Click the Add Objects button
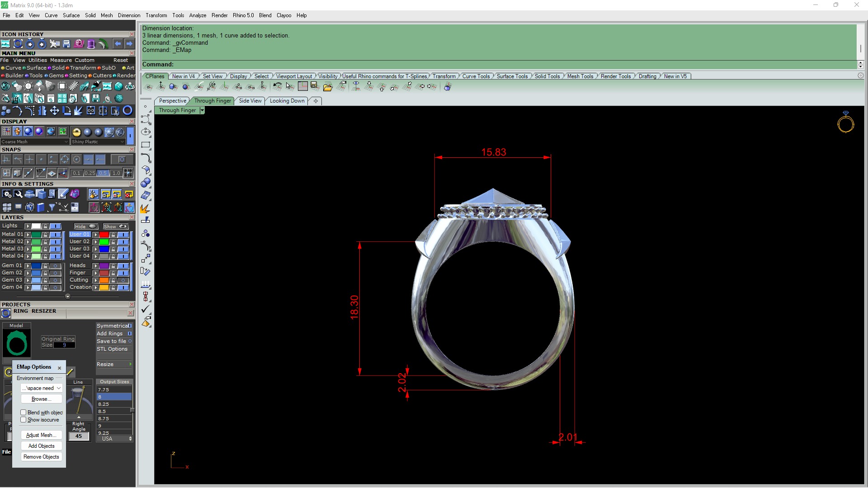Viewport: 868px width, 488px height. (x=41, y=446)
